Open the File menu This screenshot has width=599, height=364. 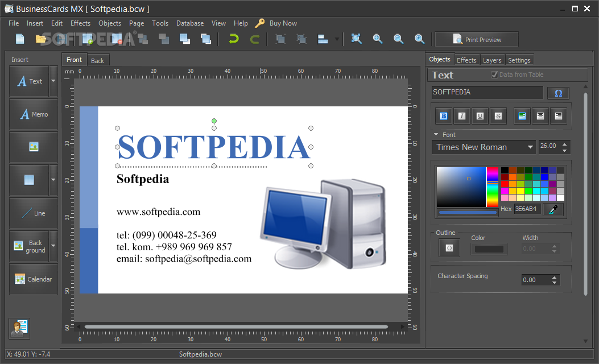(x=14, y=23)
